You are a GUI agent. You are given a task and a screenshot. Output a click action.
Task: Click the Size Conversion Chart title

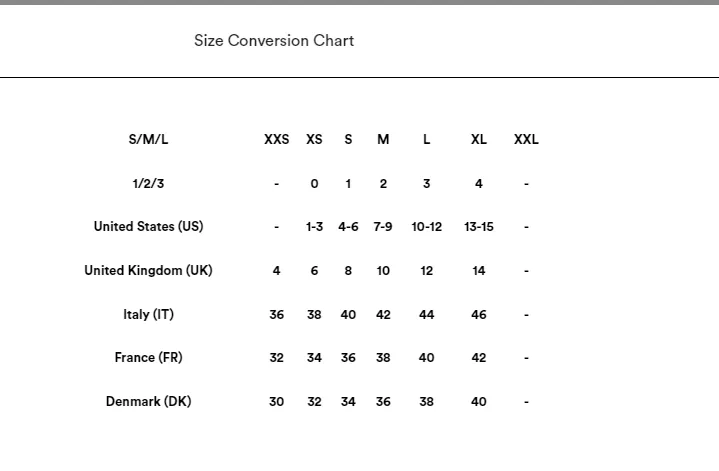click(274, 41)
